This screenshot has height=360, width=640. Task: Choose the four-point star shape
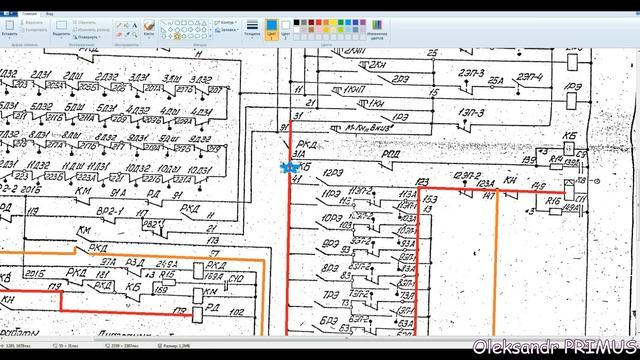170,36
